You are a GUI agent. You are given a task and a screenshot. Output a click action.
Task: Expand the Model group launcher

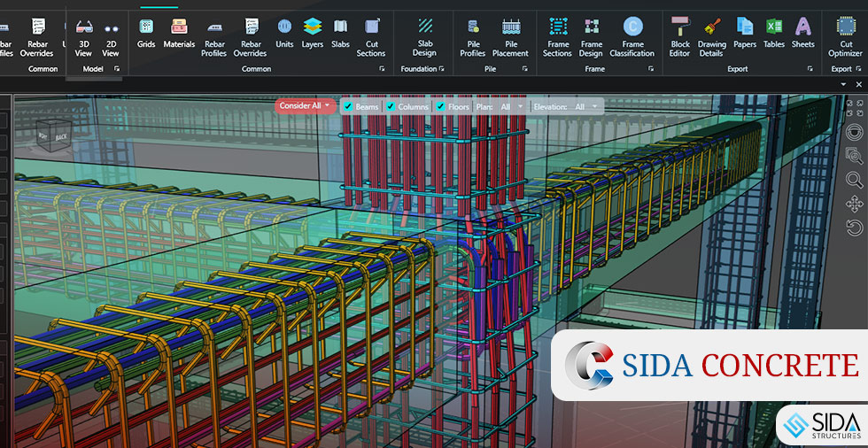pos(117,68)
